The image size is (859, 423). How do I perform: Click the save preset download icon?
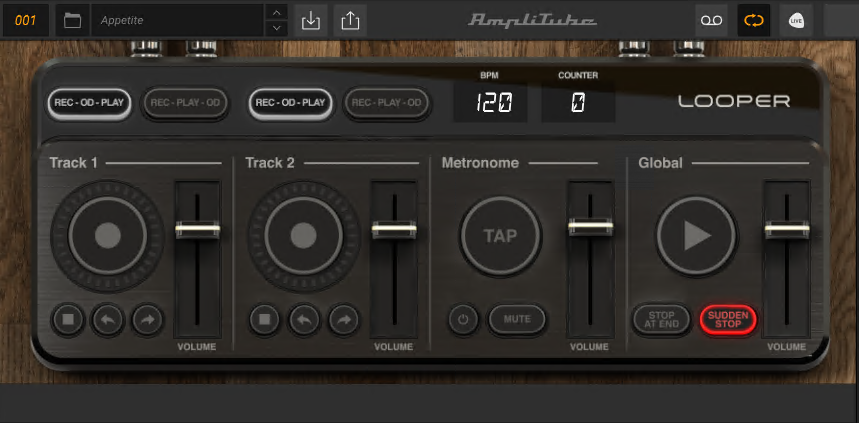tap(311, 19)
